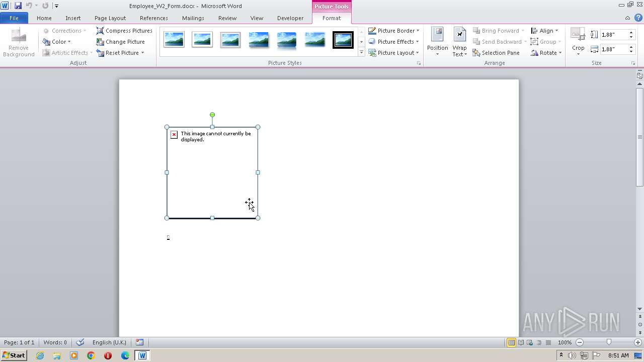Screen dimensions: 644x362
Task: Switch to the References tab
Action: (154, 18)
